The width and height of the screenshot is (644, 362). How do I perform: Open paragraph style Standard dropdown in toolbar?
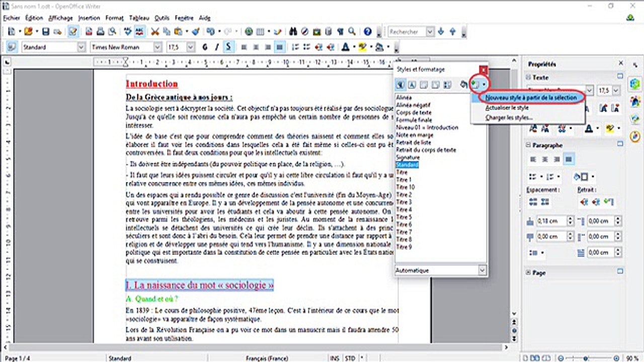[81, 47]
